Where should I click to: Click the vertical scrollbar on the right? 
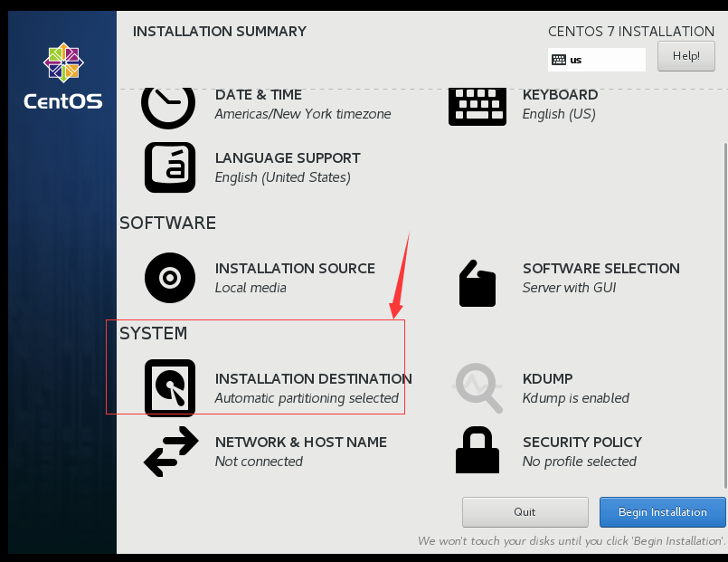point(725,316)
